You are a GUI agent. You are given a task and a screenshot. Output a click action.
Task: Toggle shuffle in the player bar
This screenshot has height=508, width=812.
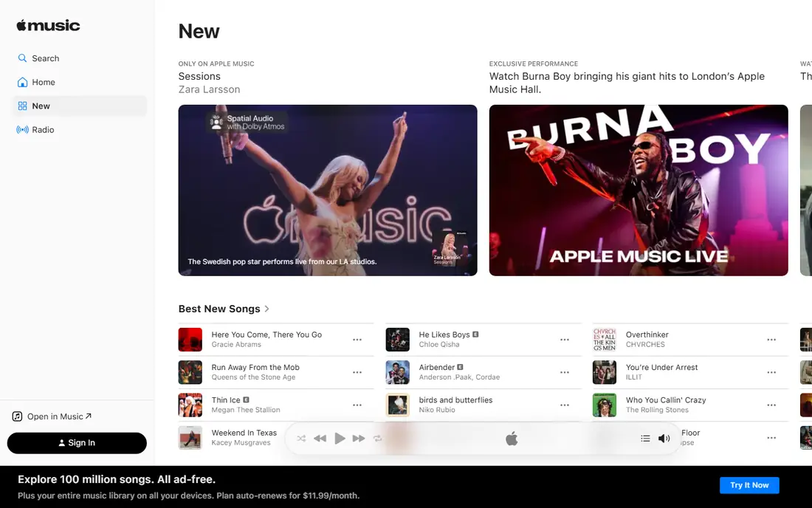pyautogui.click(x=301, y=439)
